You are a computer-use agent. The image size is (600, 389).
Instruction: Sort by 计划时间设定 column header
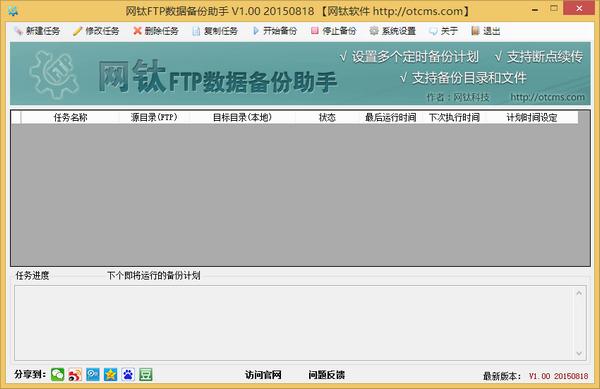[532, 117]
